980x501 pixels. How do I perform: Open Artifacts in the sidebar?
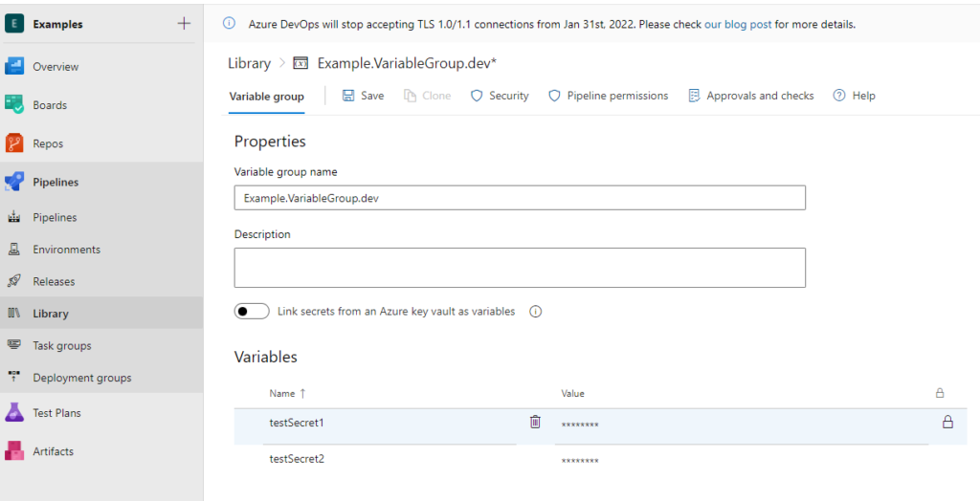[54, 451]
